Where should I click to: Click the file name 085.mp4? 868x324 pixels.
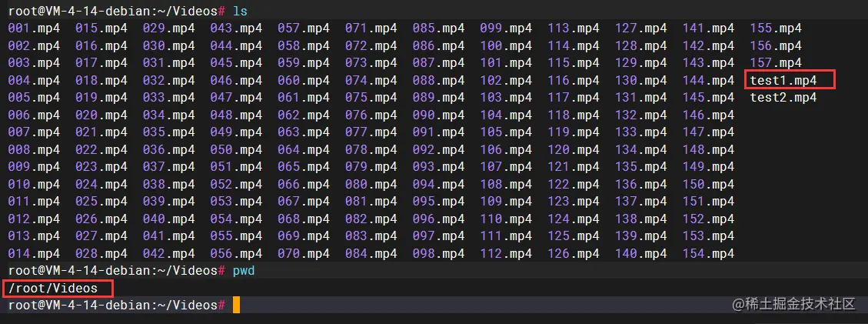(x=438, y=28)
